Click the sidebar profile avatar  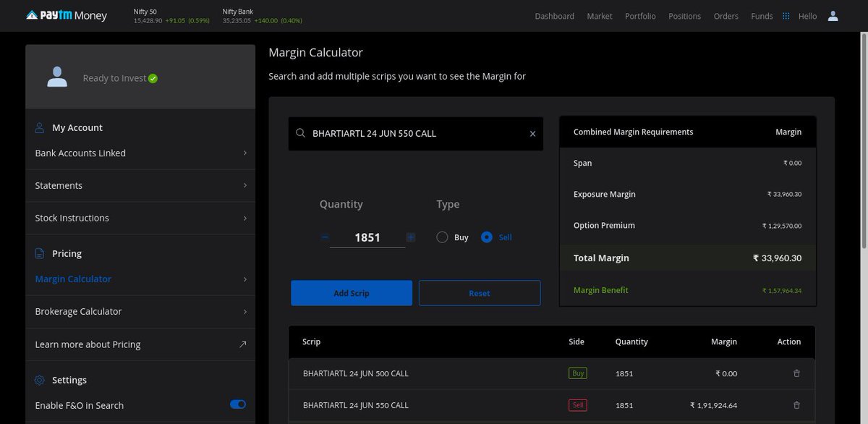tap(57, 77)
